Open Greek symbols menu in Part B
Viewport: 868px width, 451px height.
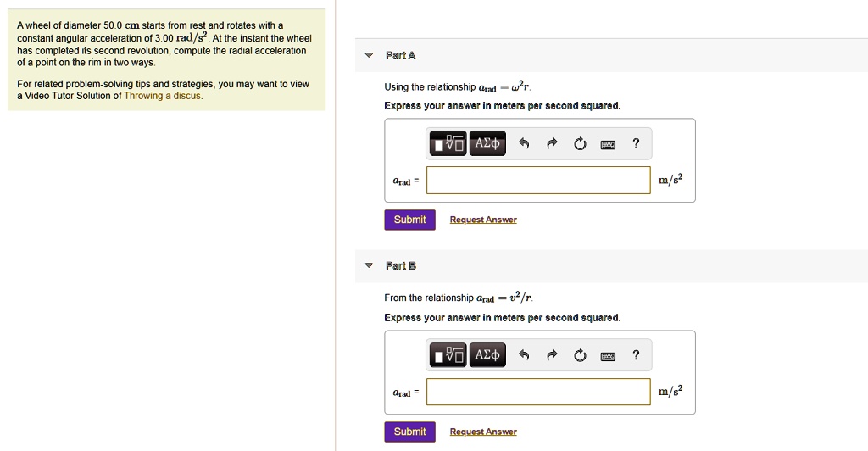click(x=488, y=355)
